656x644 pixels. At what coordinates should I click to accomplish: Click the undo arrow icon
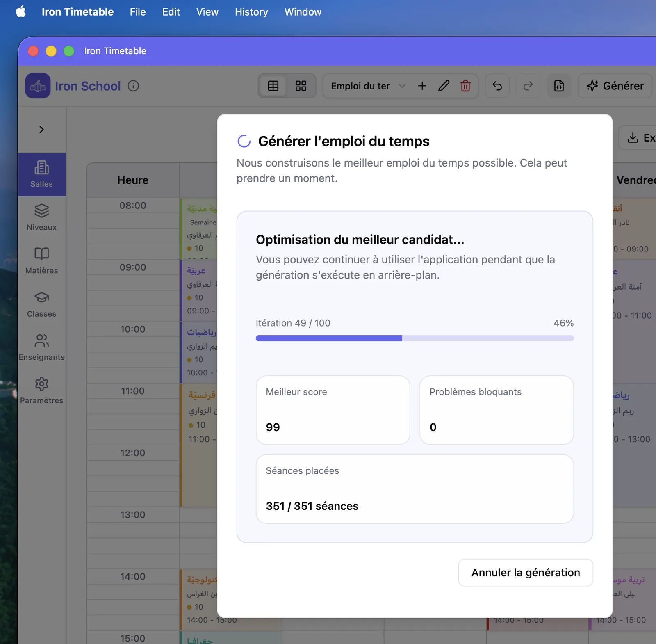(x=497, y=86)
